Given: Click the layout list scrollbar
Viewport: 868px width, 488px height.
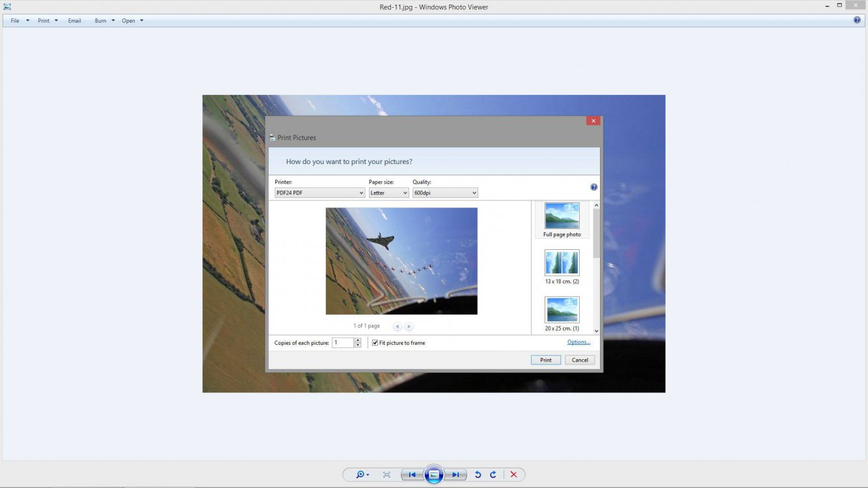Looking at the screenshot, I should (597, 233).
